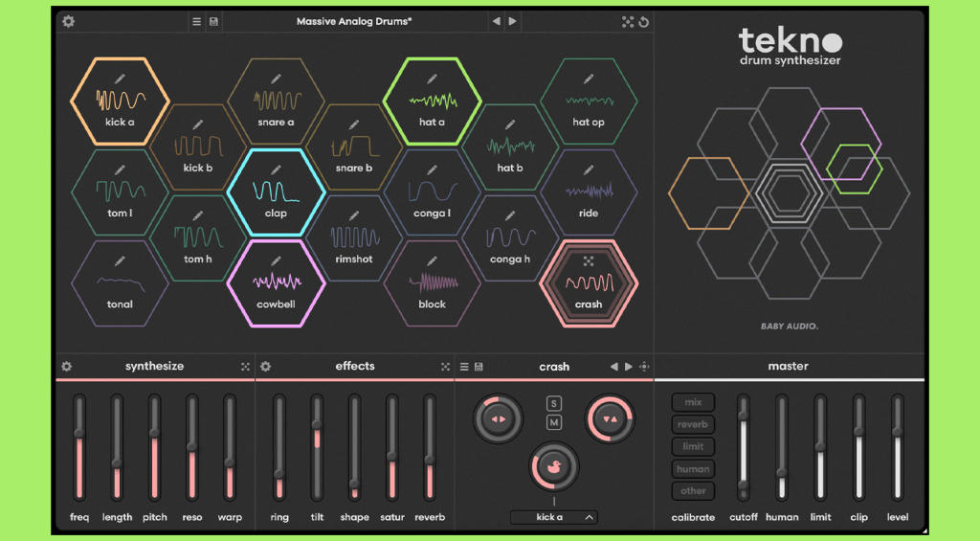Click the reset arrow icon in top bar
Image resolution: width=980 pixels, height=541 pixels.
pos(644,21)
